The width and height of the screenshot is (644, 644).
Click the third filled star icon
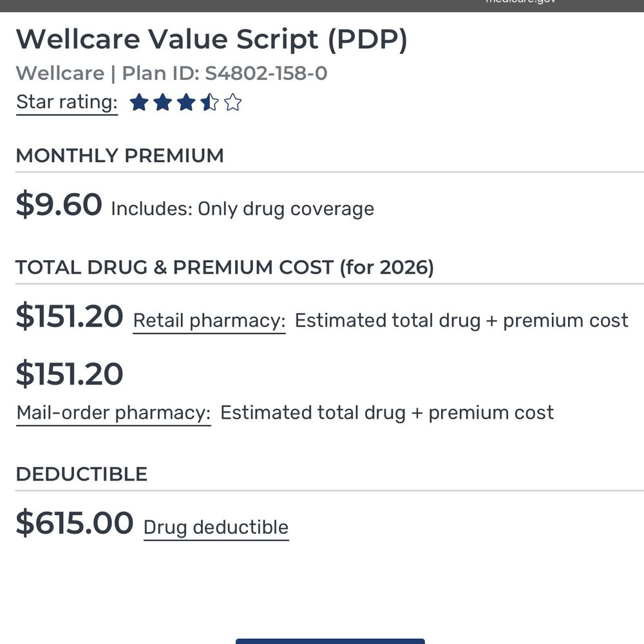[186, 102]
